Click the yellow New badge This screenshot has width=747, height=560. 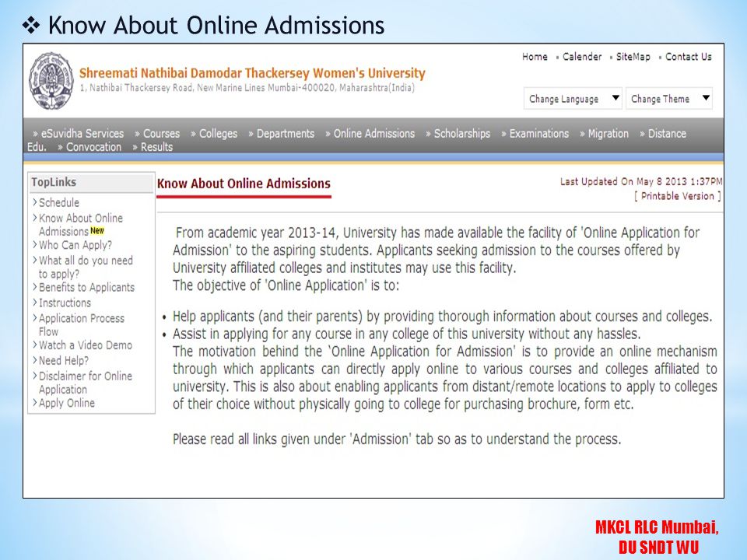pos(97,230)
